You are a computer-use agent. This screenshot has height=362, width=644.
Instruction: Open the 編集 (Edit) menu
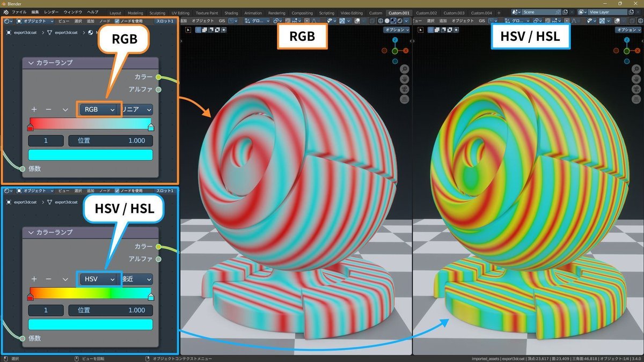[x=35, y=12]
